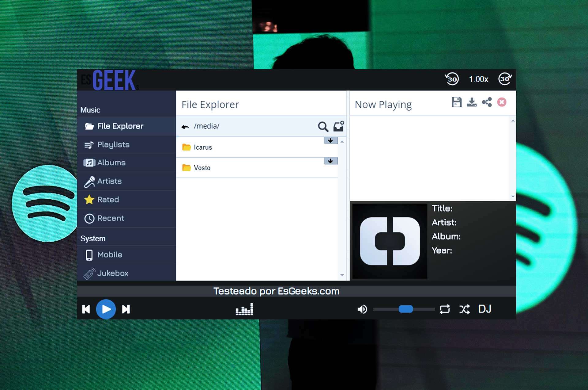Image resolution: width=588 pixels, height=390 pixels.
Task: Click the download arrow on the Icarus folder row
Action: [330, 140]
